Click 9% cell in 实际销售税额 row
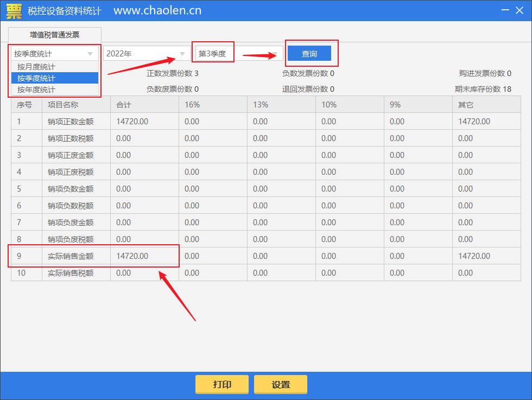 click(x=419, y=273)
